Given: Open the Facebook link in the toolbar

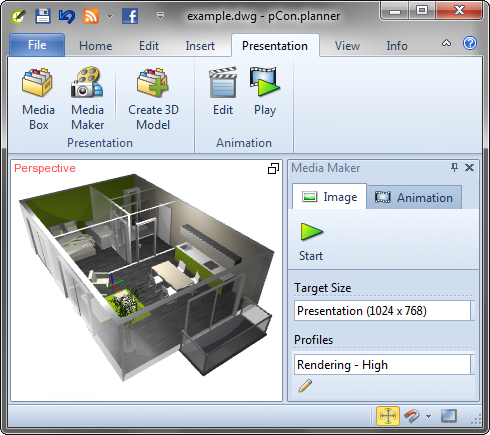Looking at the screenshot, I should pyautogui.click(x=130, y=16).
